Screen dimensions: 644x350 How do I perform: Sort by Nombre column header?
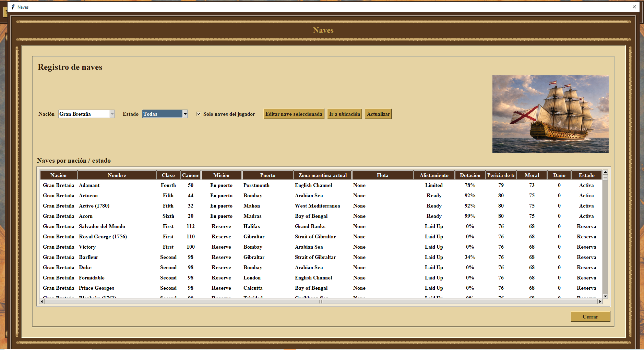pos(117,175)
